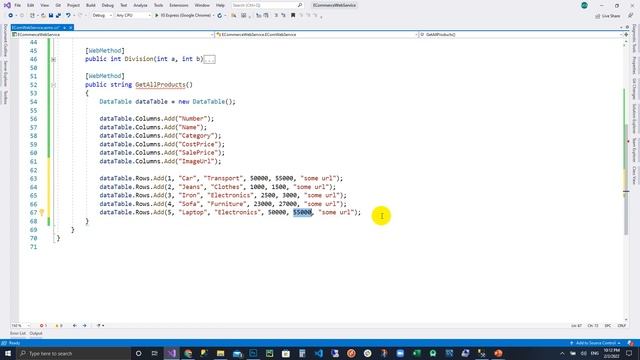Click the lightbulb quick actions icon
This screenshot has width=640, height=360.
pos(42,212)
